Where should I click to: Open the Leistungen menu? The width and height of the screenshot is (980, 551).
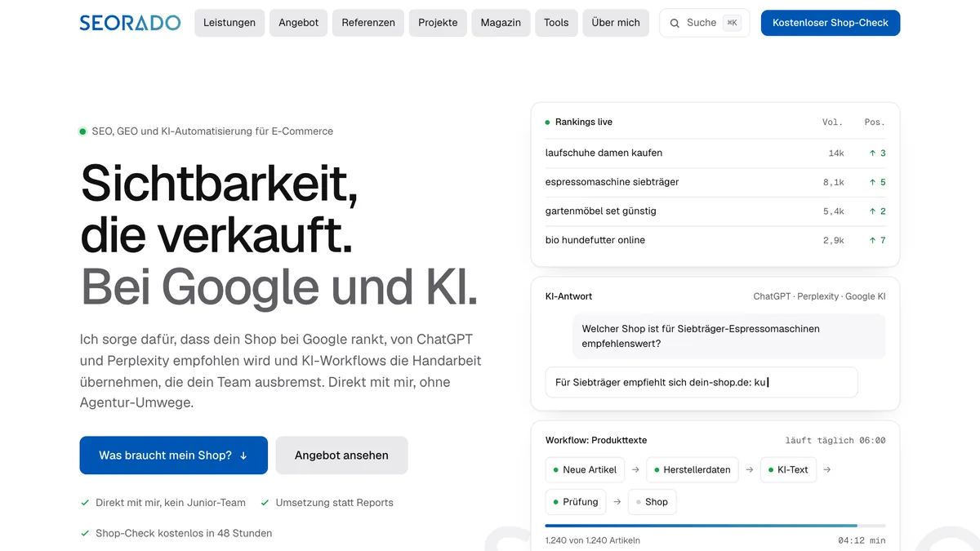click(229, 23)
